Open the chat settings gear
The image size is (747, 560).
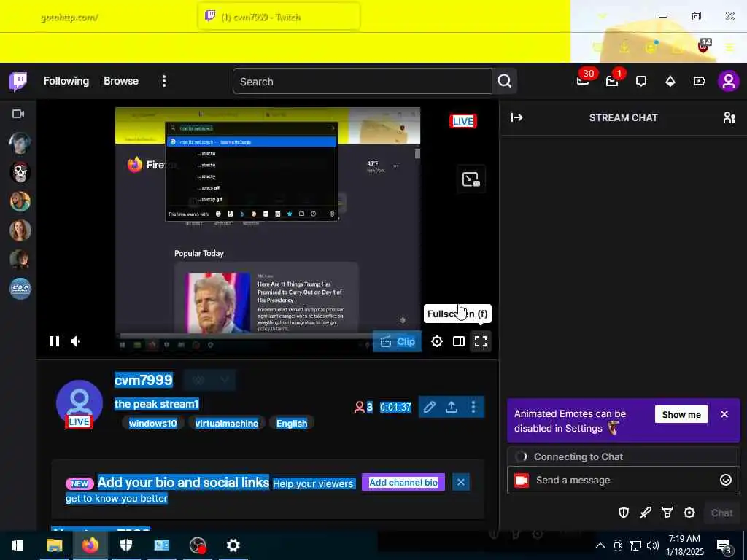point(689,513)
